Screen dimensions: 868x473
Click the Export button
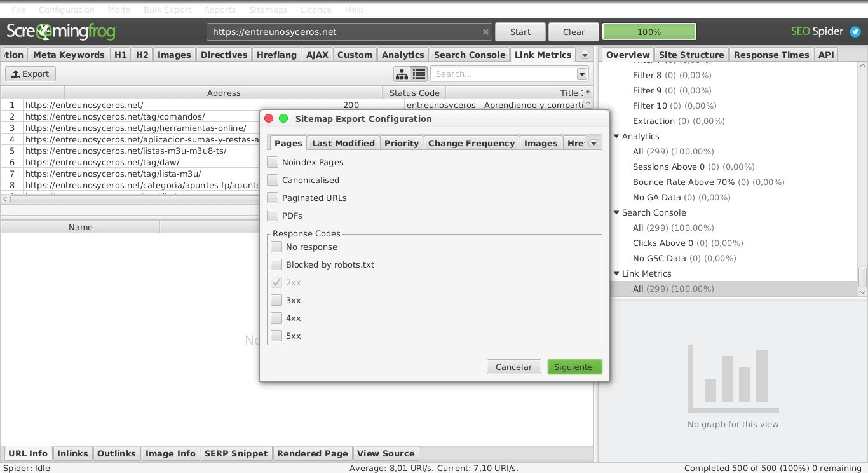click(x=31, y=74)
